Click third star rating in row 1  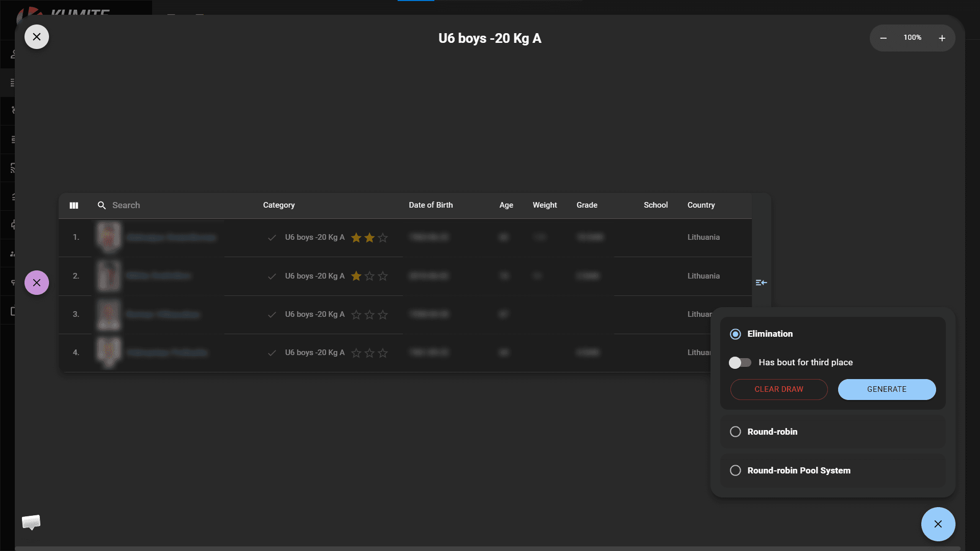383,238
